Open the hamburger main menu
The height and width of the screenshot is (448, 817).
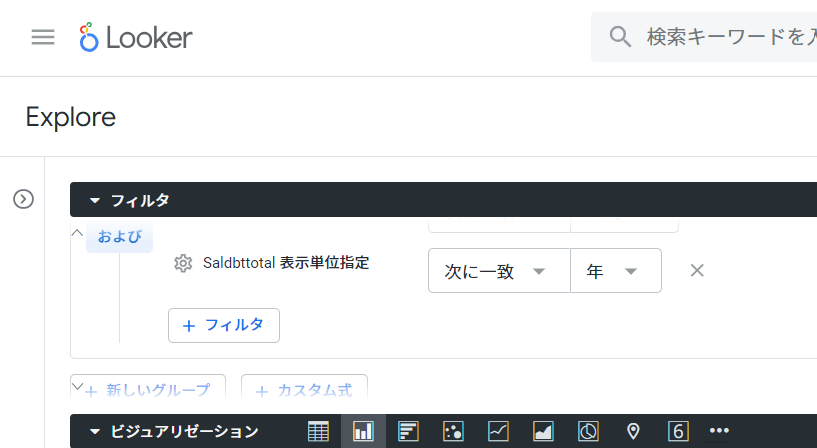pyautogui.click(x=43, y=37)
